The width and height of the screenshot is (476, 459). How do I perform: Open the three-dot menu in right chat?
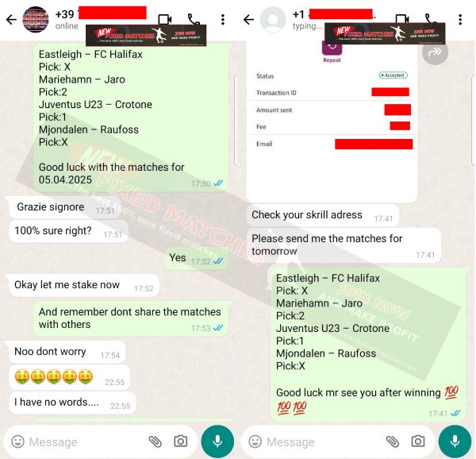pyautogui.click(x=460, y=20)
